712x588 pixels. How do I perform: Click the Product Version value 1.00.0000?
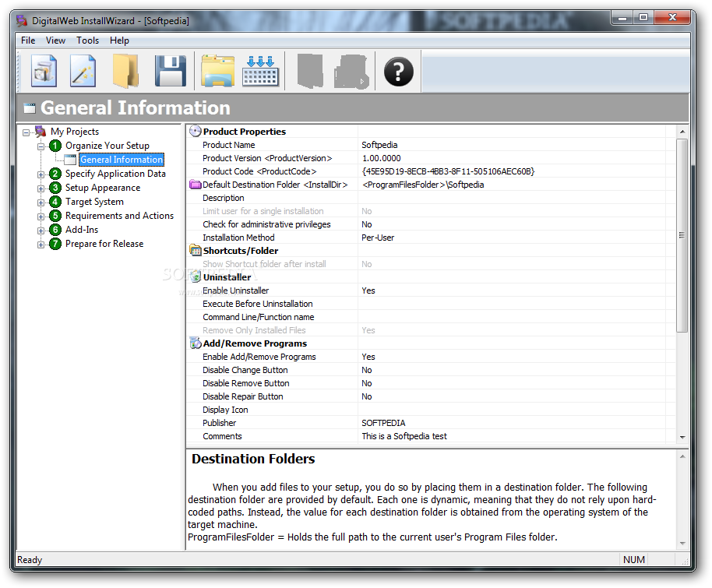pos(382,158)
